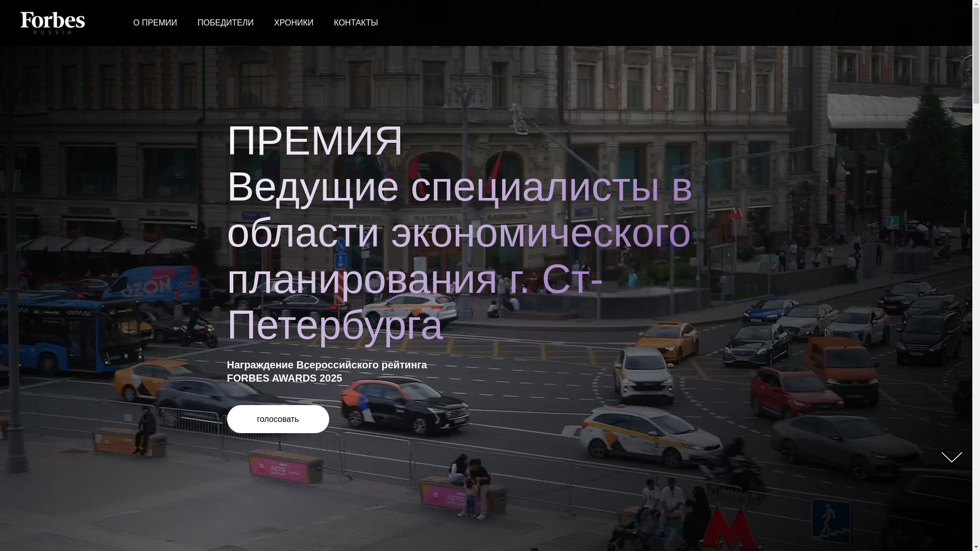Click the голосовать button
Image resolution: width=980 pixels, height=551 pixels.
point(278,419)
